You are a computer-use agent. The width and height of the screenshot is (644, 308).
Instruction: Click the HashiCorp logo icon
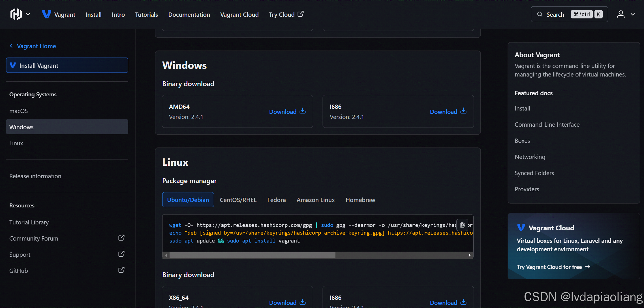click(x=16, y=14)
